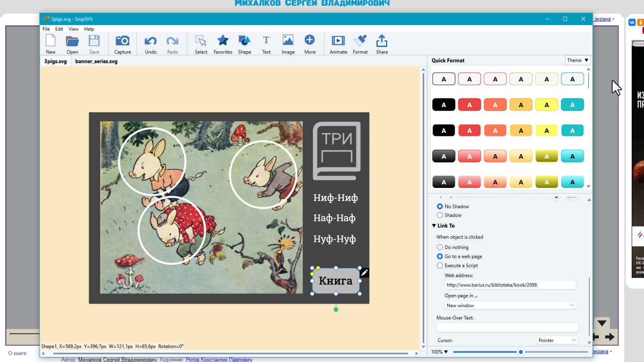Click the Книга button shape on canvas
Screen dimensions: 644x362
point(336,281)
